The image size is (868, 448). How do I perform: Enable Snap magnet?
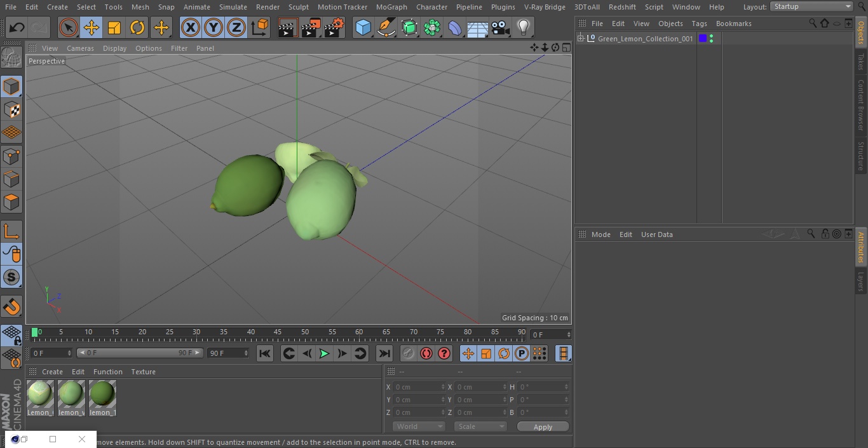11,307
